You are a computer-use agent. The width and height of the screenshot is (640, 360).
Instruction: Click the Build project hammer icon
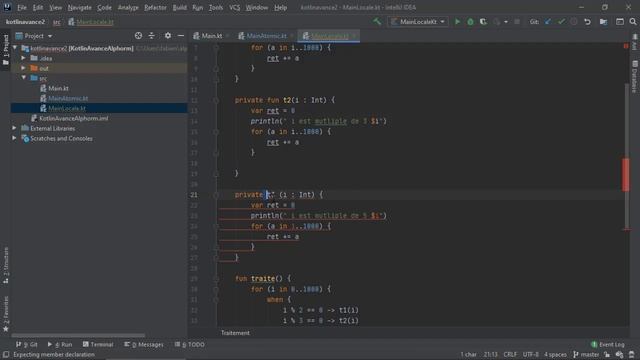click(377, 21)
